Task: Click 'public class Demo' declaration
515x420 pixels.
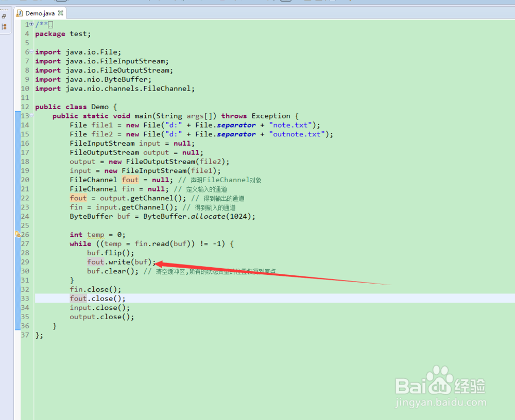Action: coord(72,107)
